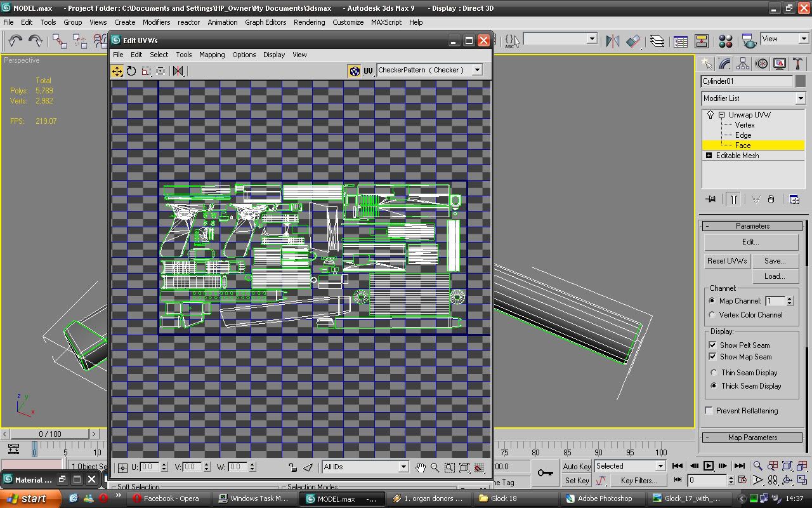Click the Set Key mode key icon

[x=545, y=472]
